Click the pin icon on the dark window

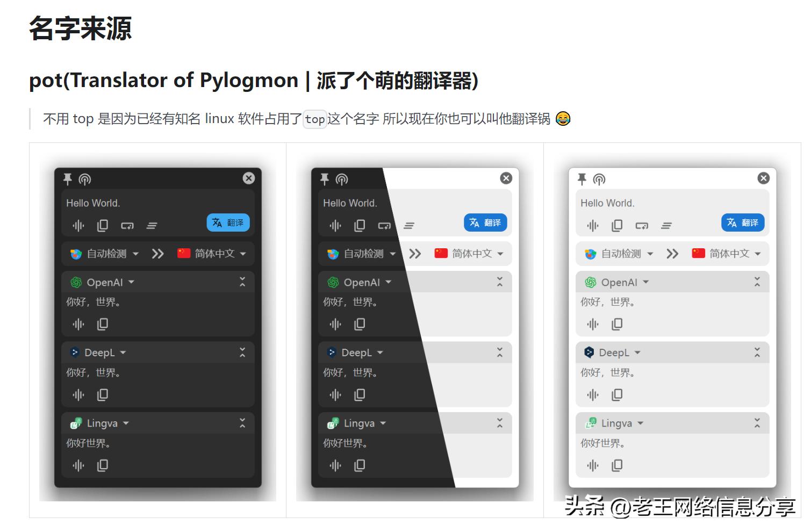(x=67, y=179)
